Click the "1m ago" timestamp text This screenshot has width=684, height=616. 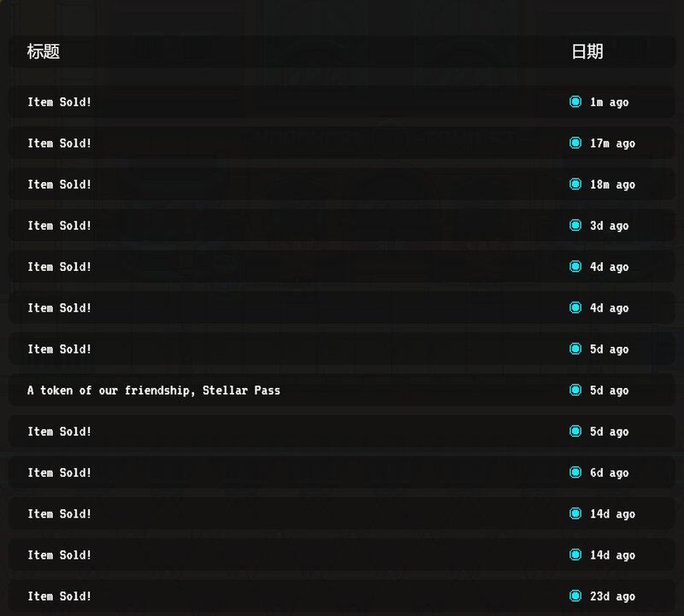click(609, 103)
